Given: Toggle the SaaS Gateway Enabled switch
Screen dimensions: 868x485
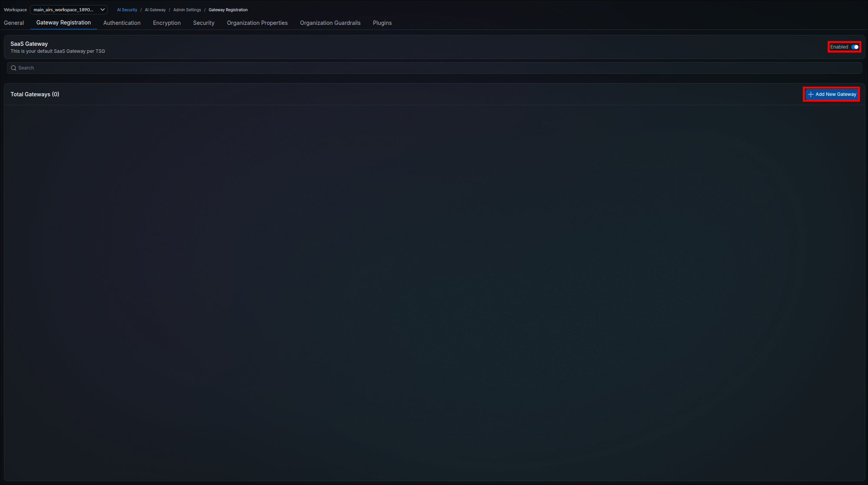Looking at the screenshot, I should tap(855, 47).
